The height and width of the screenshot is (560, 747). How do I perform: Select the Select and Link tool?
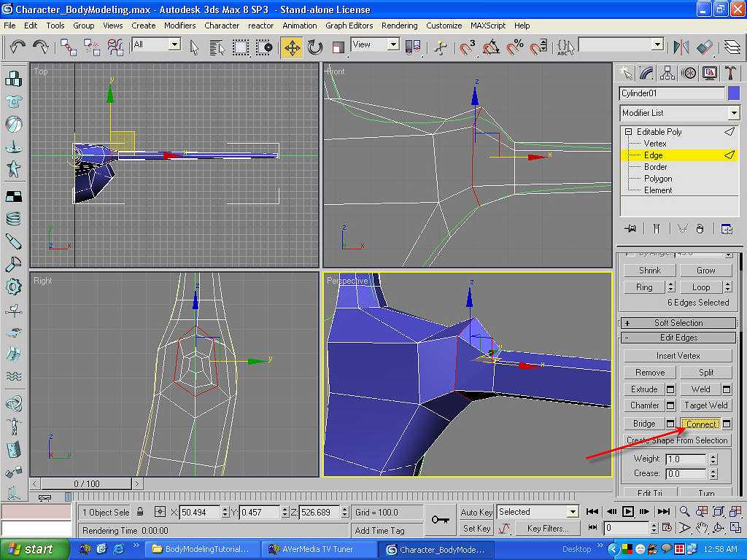coord(69,47)
